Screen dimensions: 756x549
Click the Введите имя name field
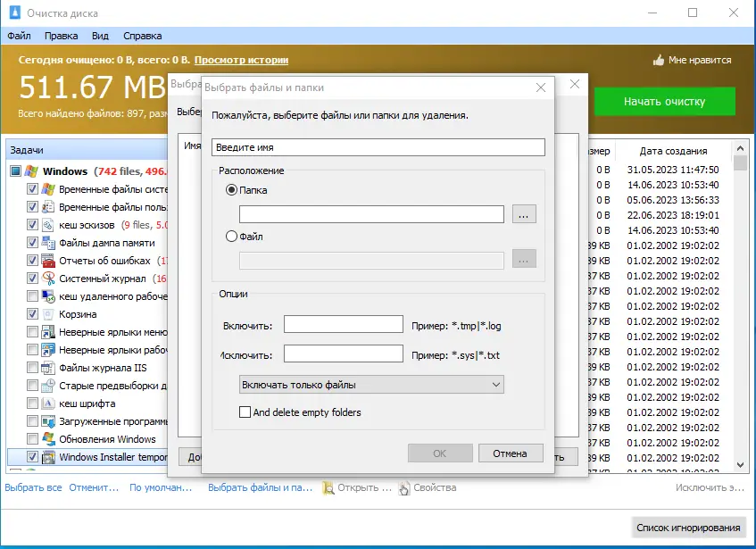point(378,147)
